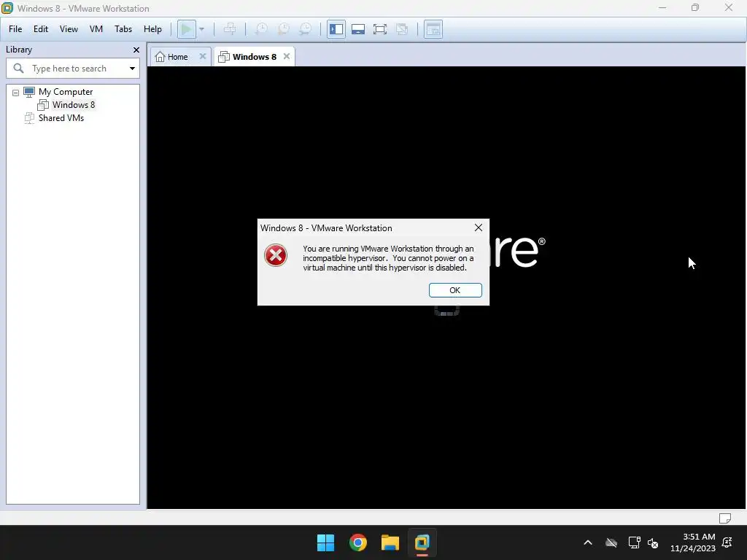Click the red error icon in dialog

pos(276,255)
